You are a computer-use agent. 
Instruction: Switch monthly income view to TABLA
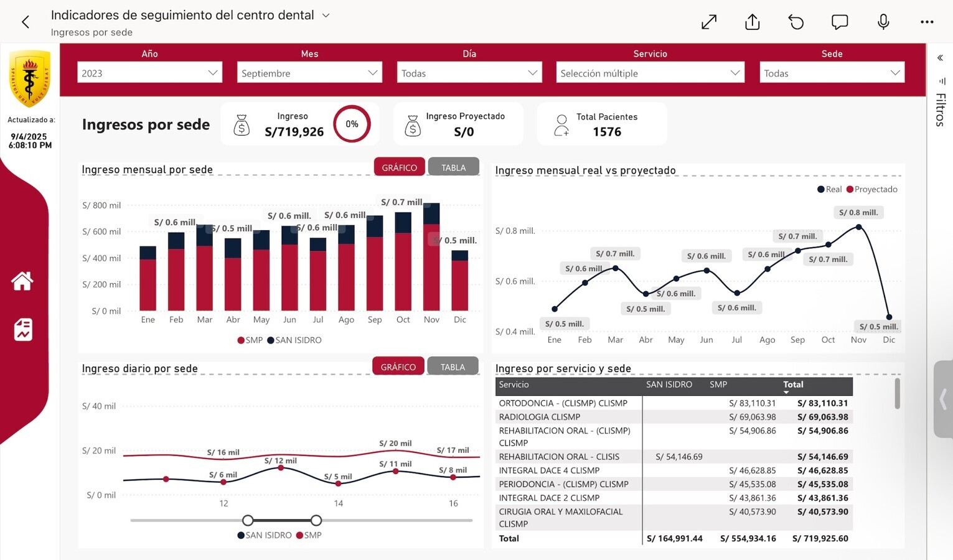[453, 167]
